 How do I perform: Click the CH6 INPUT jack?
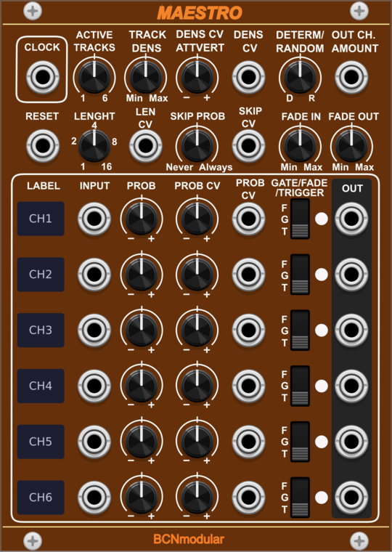94,498
